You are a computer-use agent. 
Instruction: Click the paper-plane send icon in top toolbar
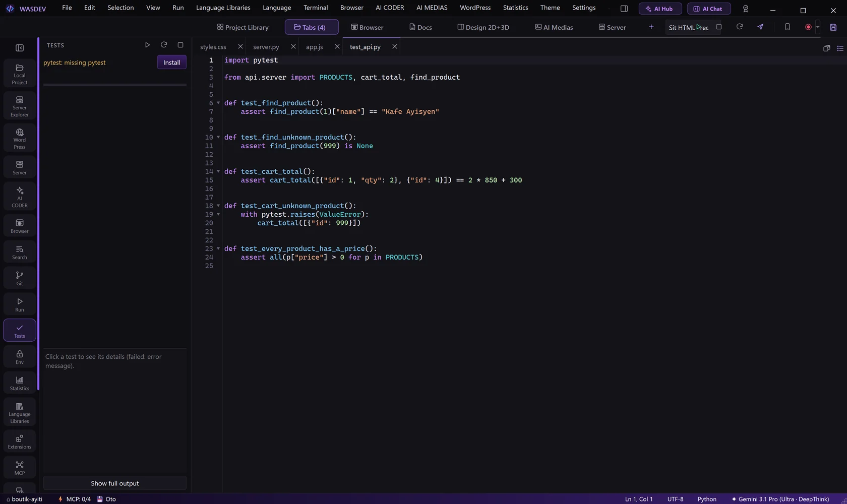tap(760, 27)
